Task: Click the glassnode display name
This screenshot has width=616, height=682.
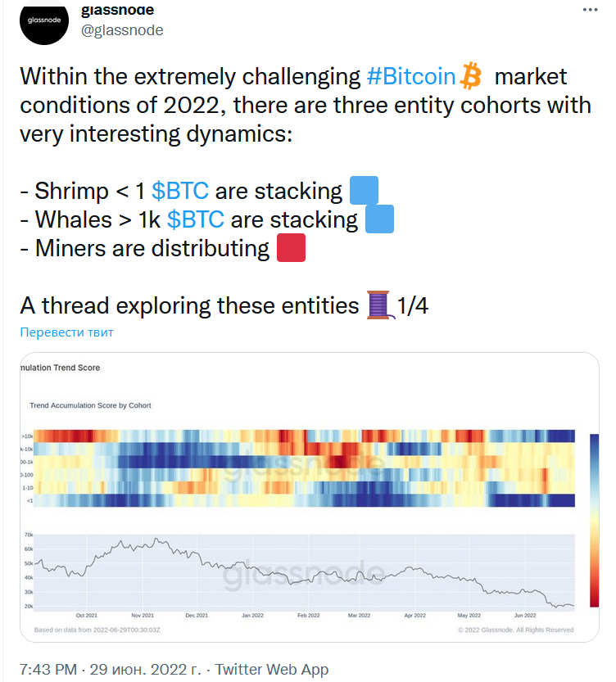Action: tap(117, 11)
